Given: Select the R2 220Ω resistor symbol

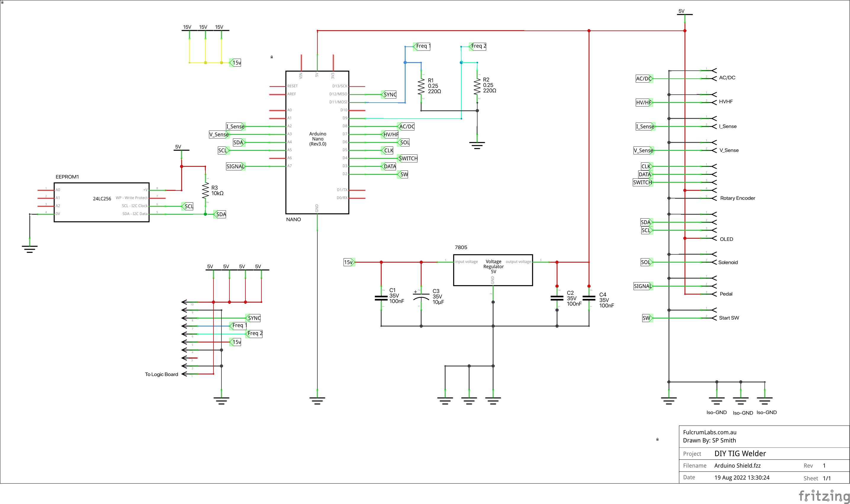Looking at the screenshot, I should [x=477, y=87].
